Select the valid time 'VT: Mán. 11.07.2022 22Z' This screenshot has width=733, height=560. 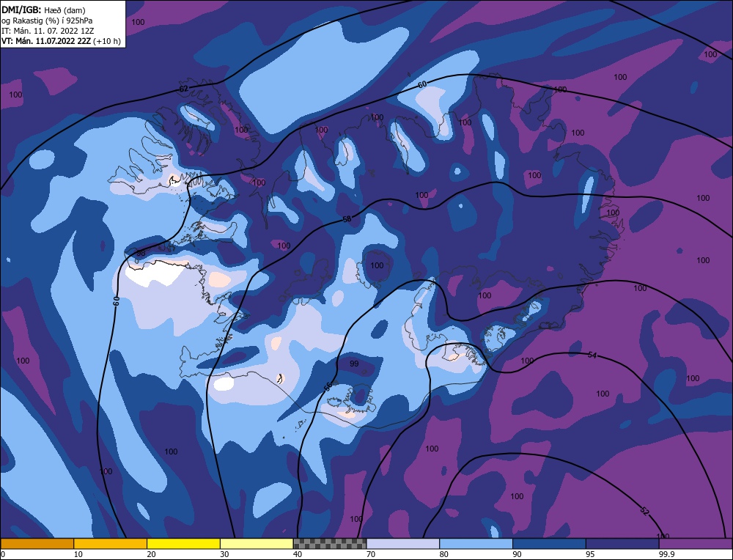(x=46, y=41)
